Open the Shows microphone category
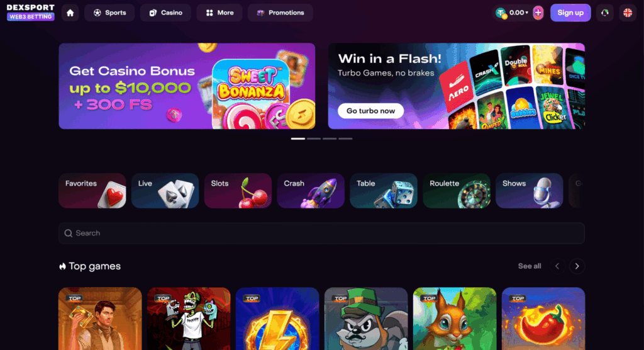The height and width of the screenshot is (350, 644). coord(529,191)
